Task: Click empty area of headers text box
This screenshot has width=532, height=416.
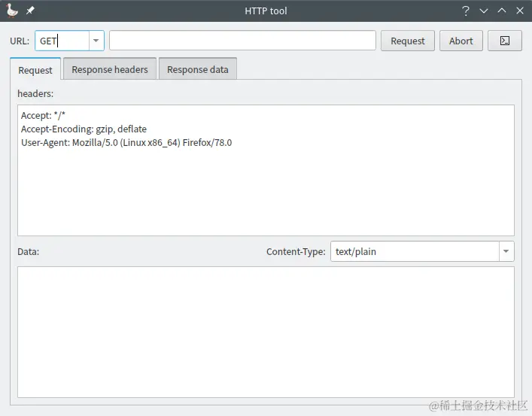Action: click(x=266, y=193)
